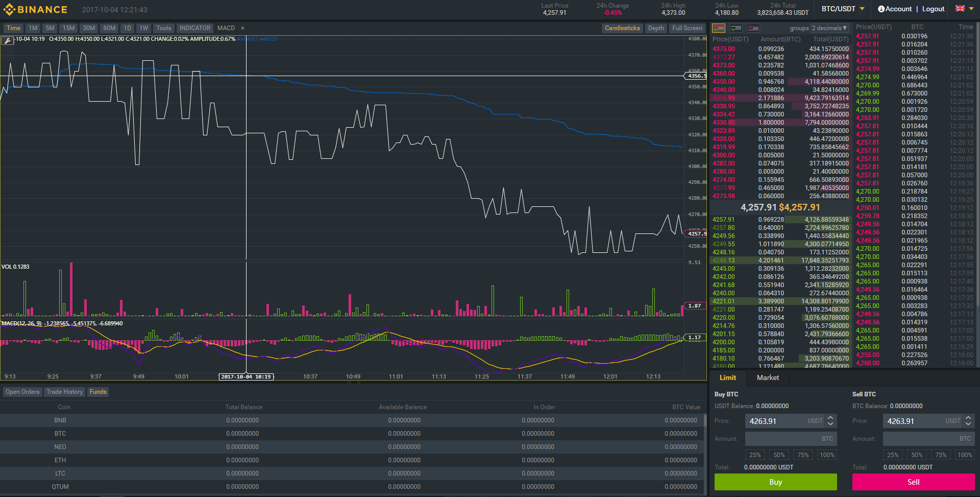Click the green Buy button
The width and height of the screenshot is (980, 497).
click(x=775, y=482)
